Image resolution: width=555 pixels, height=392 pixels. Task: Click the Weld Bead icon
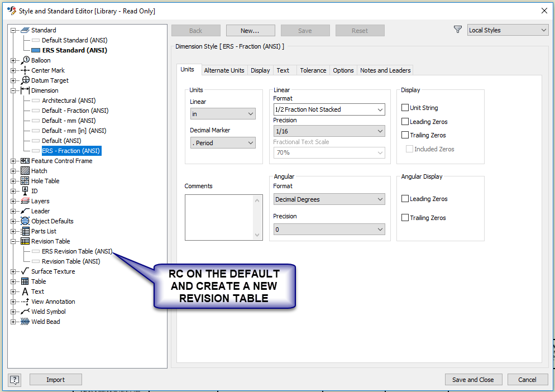click(25, 322)
